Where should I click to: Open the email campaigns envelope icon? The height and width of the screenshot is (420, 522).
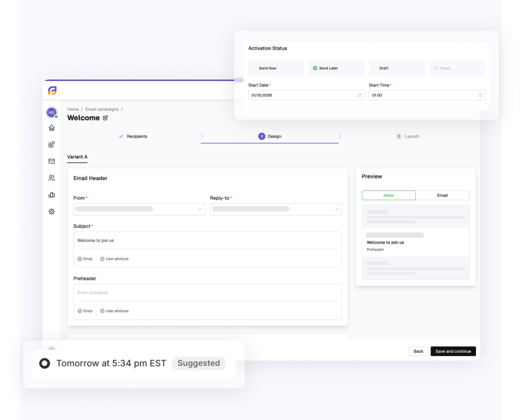[x=51, y=161]
